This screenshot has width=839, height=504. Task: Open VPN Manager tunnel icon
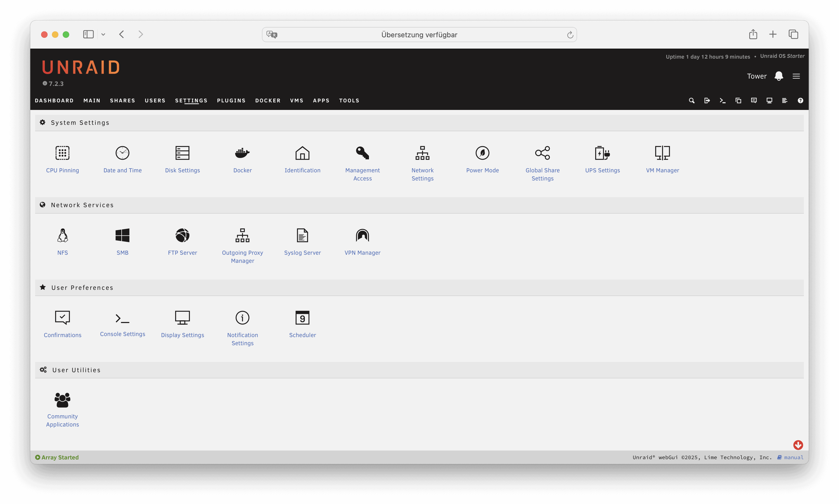click(362, 235)
